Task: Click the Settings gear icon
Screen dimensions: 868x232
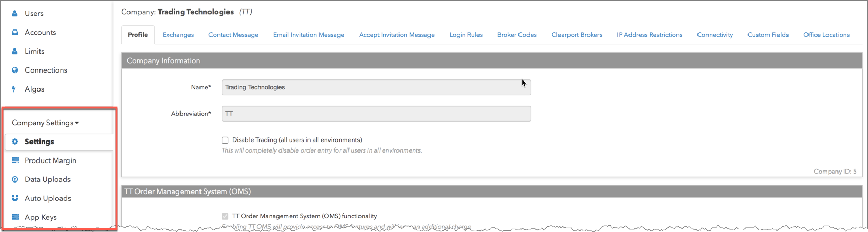Action: [x=15, y=142]
